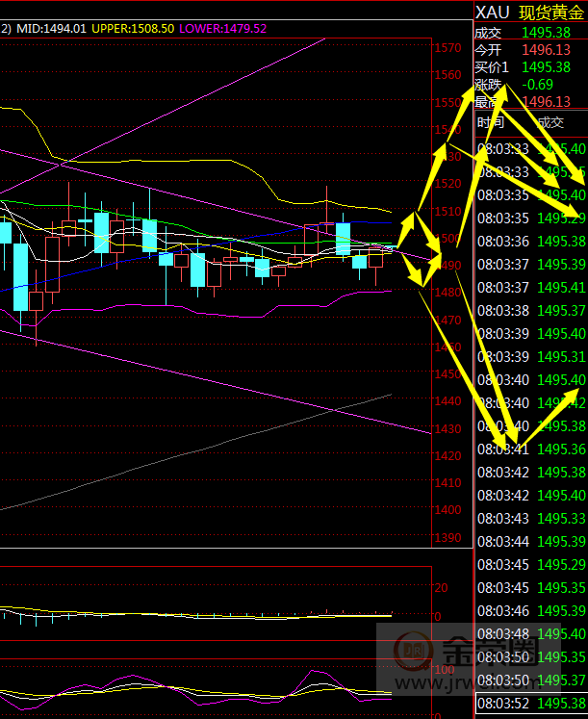Click the 1570 price axis label
The image size is (588, 719).
click(447, 48)
